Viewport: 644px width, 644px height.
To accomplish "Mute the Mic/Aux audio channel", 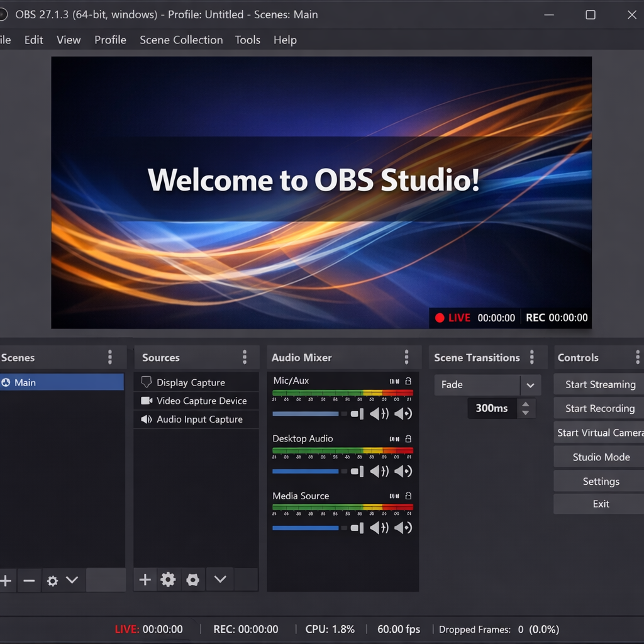I will click(380, 414).
